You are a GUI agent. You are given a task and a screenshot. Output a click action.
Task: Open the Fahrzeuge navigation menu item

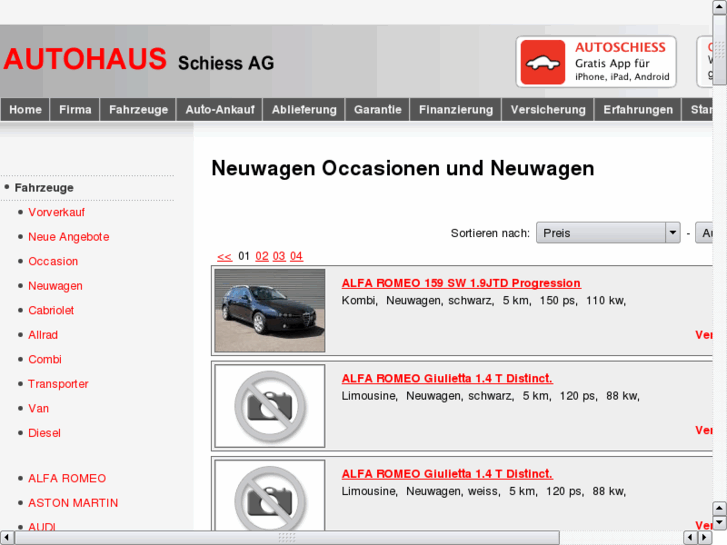click(138, 109)
